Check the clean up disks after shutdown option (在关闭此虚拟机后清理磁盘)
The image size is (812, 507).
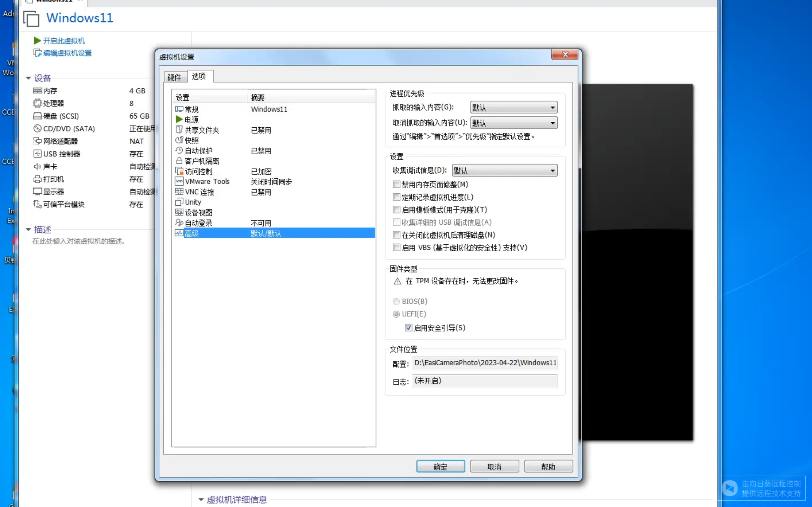click(x=396, y=235)
